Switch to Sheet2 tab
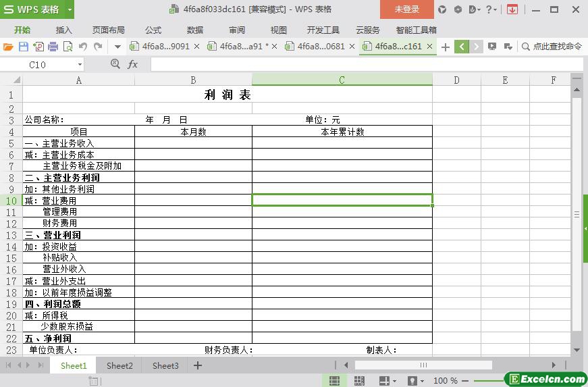The image size is (588, 387). [x=119, y=365]
